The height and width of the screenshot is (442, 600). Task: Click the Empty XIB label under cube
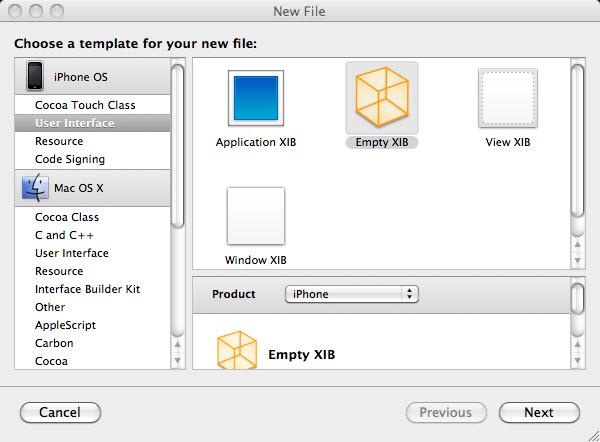point(382,142)
